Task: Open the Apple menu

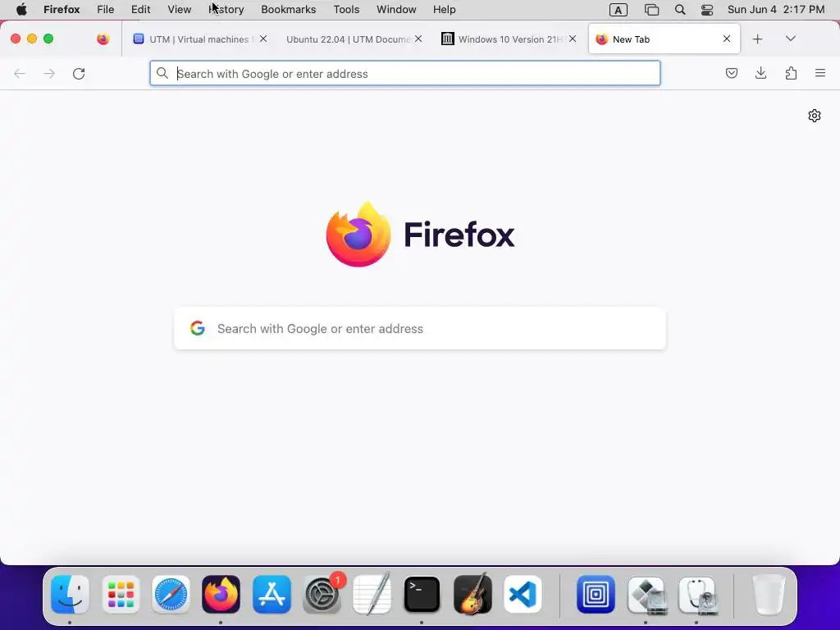Action: (21, 10)
